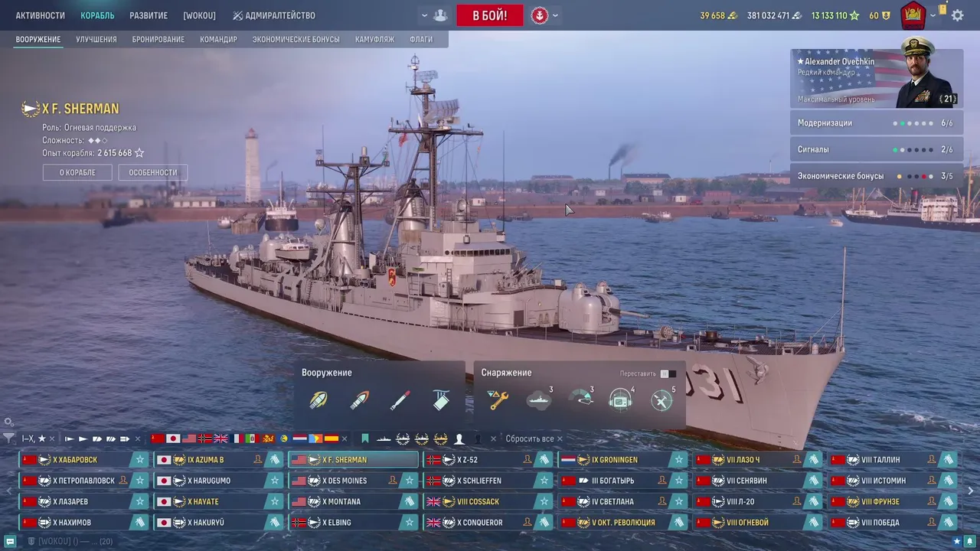Expand the Сигналы panel row
The image size is (980, 551).
877,150
